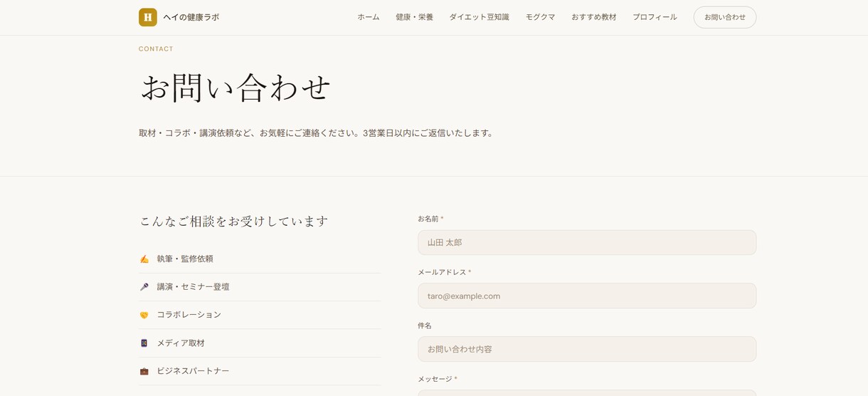Click the 講演・セミナー登壇 list item
Screen dimensions: 868x396
tap(260, 287)
